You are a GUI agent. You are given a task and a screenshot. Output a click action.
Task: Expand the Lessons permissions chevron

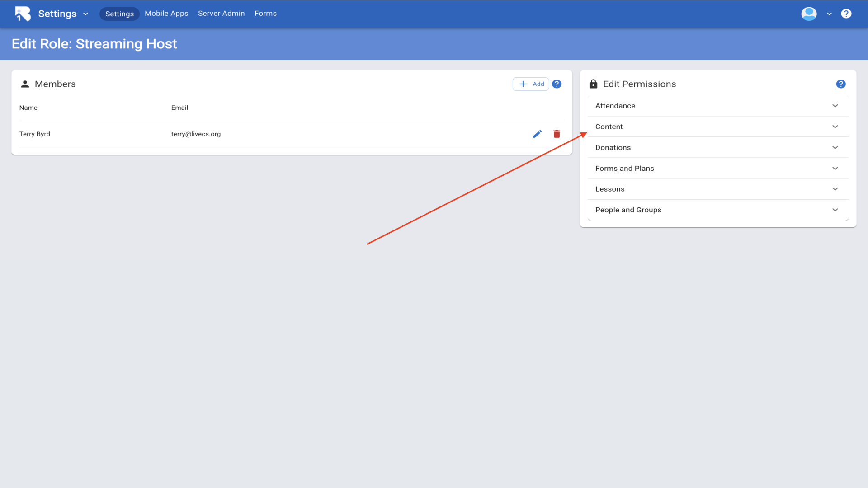coord(835,189)
